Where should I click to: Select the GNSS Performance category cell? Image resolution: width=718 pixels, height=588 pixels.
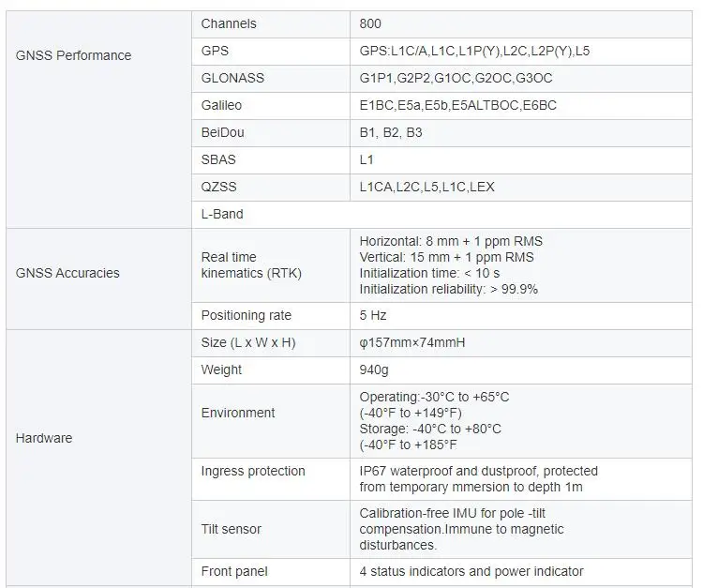click(x=99, y=119)
